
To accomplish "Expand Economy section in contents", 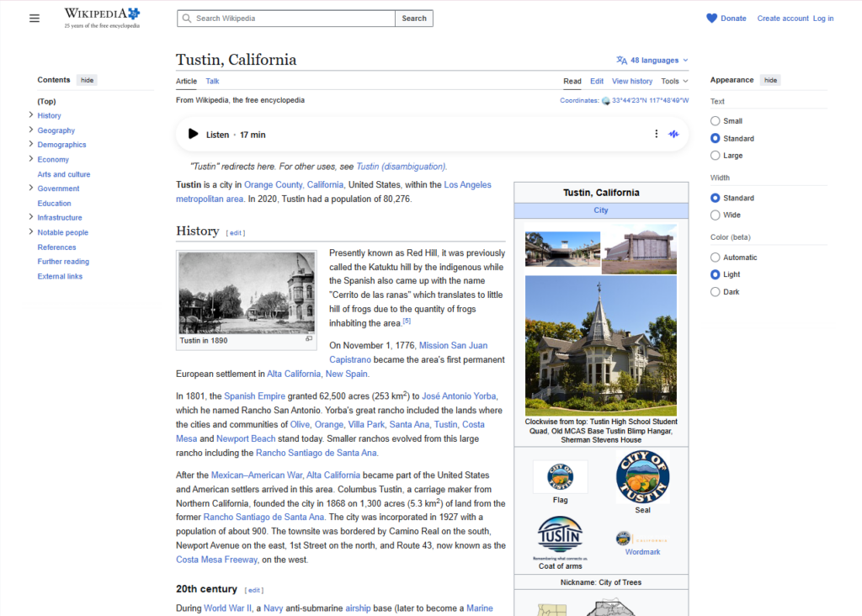I will point(31,159).
